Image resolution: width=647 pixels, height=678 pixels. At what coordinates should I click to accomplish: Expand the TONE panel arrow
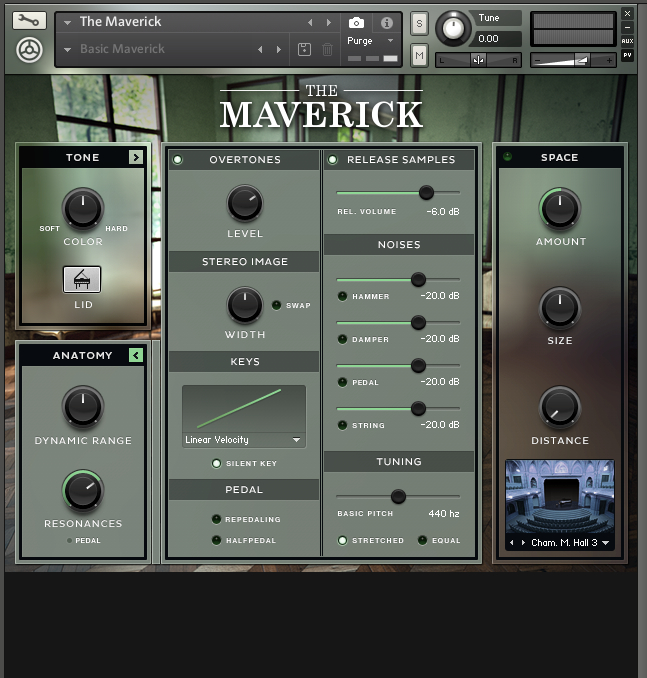tap(136, 157)
